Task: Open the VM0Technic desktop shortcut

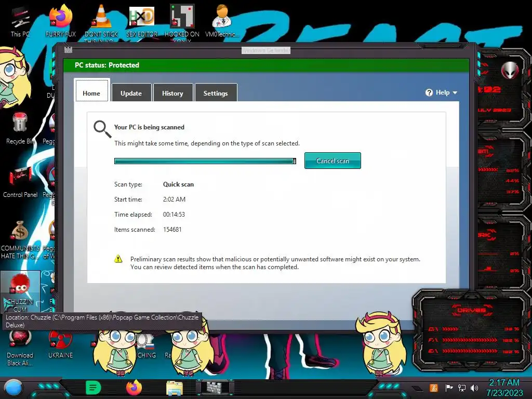Action: (222, 20)
